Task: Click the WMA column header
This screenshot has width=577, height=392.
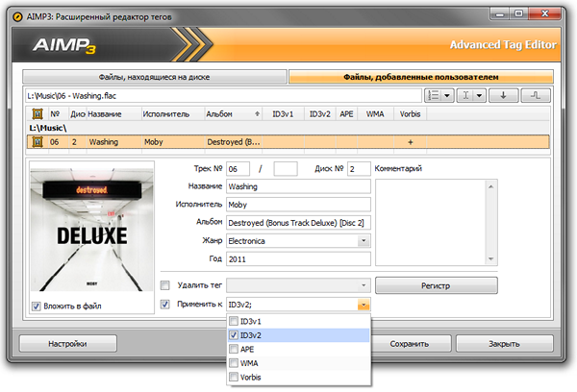Action: [x=375, y=114]
